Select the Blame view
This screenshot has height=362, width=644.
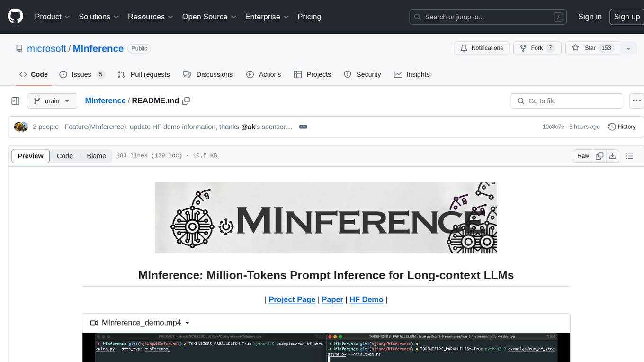(x=96, y=156)
